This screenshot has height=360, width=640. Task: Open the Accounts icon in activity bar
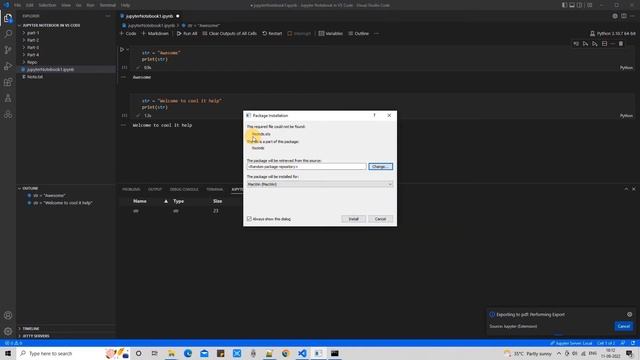click(8, 315)
